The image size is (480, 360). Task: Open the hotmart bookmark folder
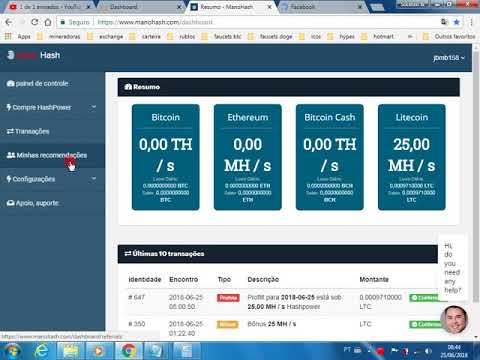377,36
